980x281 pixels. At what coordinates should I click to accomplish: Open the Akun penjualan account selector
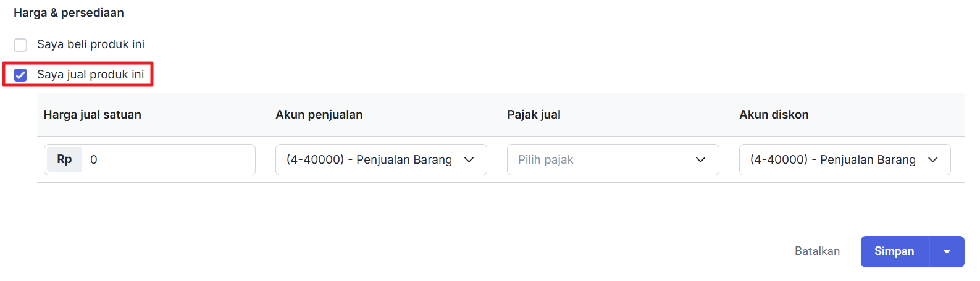click(x=369, y=160)
